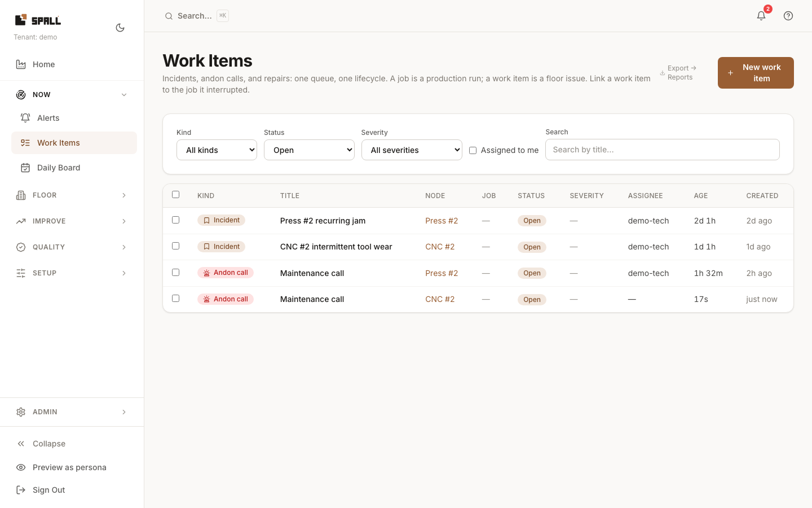Click the Spall logo icon
The height and width of the screenshot is (508, 812).
pos(21,20)
